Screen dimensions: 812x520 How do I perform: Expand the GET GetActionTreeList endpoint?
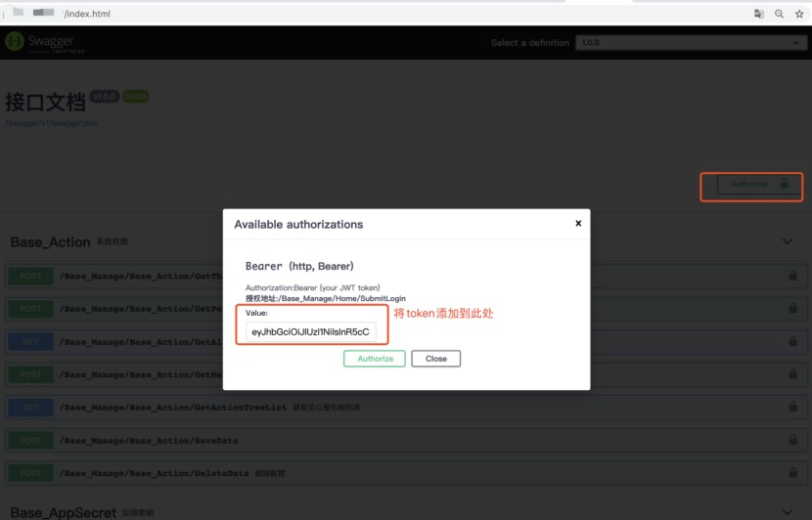(407, 408)
